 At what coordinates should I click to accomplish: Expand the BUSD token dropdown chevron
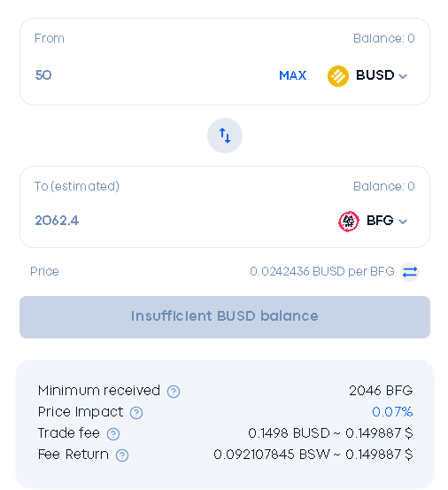pos(403,76)
